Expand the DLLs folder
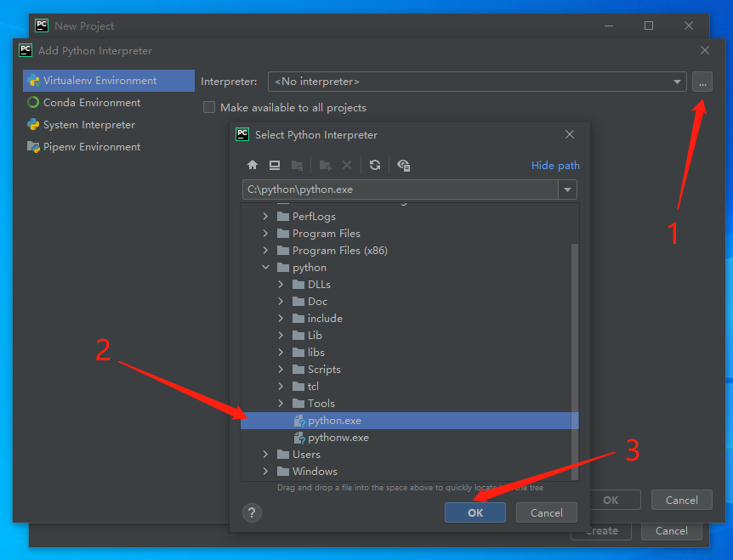733x560 pixels. click(x=281, y=284)
